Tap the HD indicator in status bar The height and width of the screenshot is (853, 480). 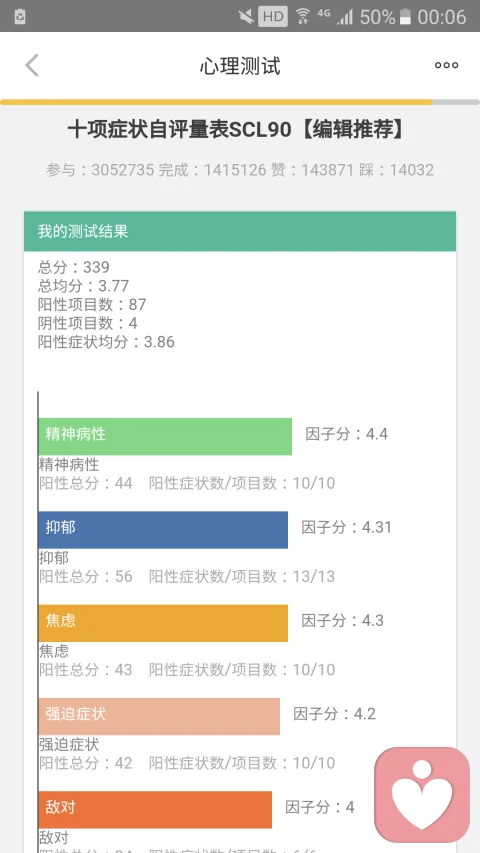[273, 16]
